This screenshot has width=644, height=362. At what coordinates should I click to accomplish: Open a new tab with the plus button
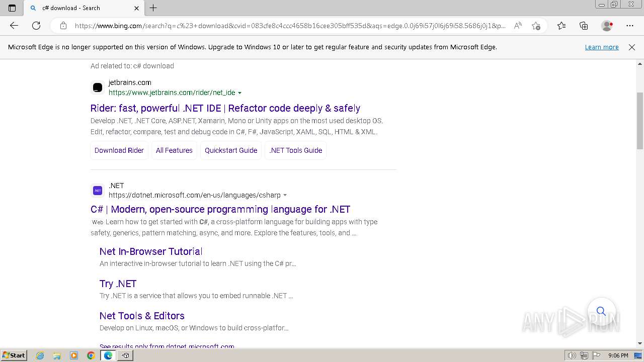tap(153, 8)
